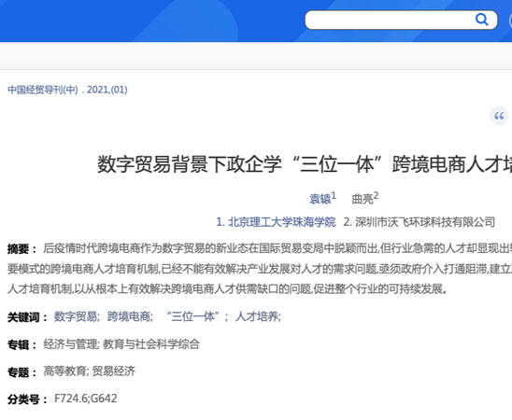
Task: Open affiliation 北京理工大学珠海学院
Action: point(281,222)
